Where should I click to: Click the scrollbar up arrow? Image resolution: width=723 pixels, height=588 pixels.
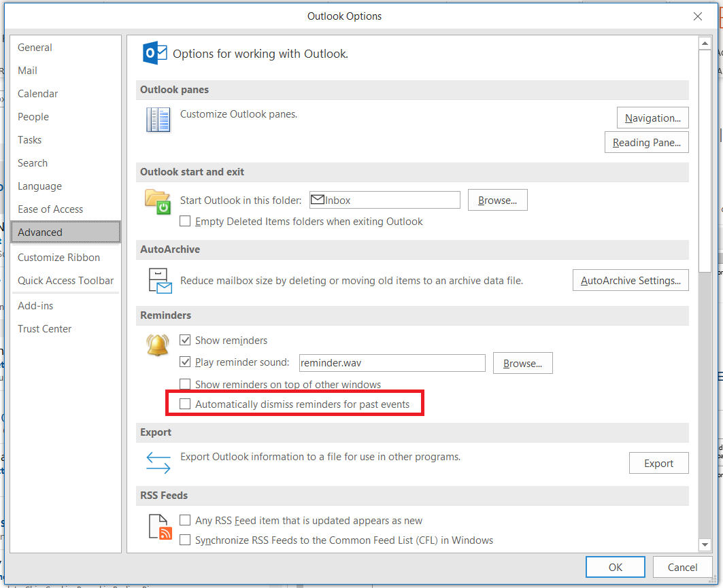click(705, 44)
